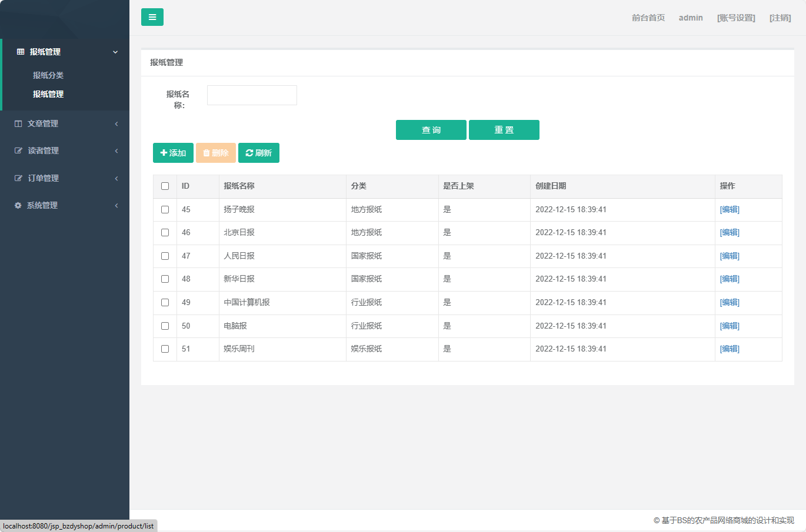Click the 查询 search button
This screenshot has height=532, width=806.
click(x=431, y=129)
